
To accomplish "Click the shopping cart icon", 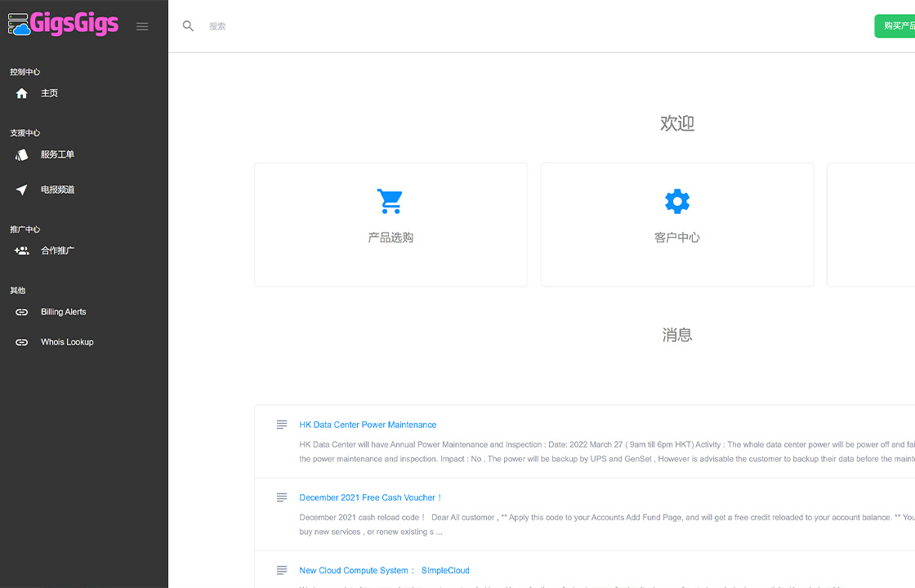I will [390, 201].
